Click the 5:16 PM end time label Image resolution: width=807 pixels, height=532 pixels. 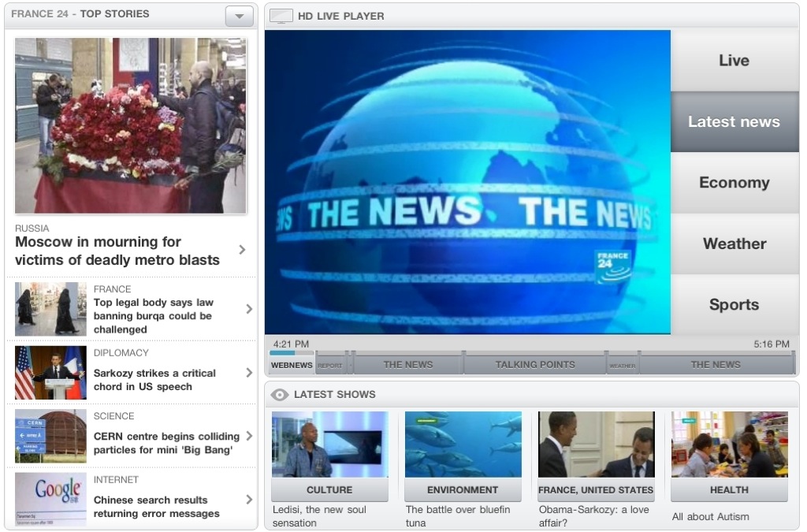(771, 344)
